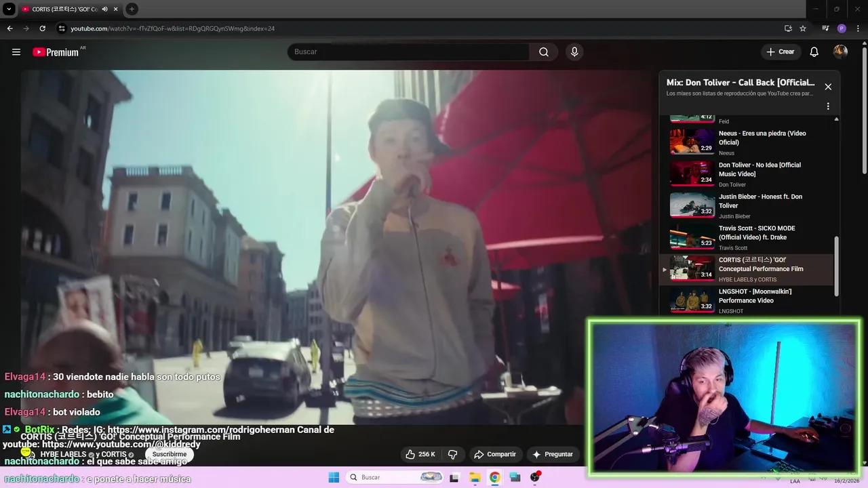Open Chrome three-dot menu
The width and height of the screenshot is (868, 488).
(858, 28)
